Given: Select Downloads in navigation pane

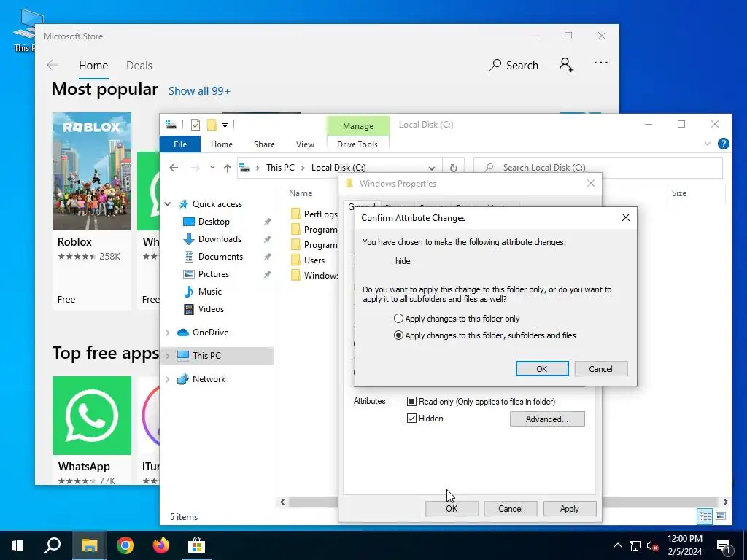Looking at the screenshot, I should [220, 239].
